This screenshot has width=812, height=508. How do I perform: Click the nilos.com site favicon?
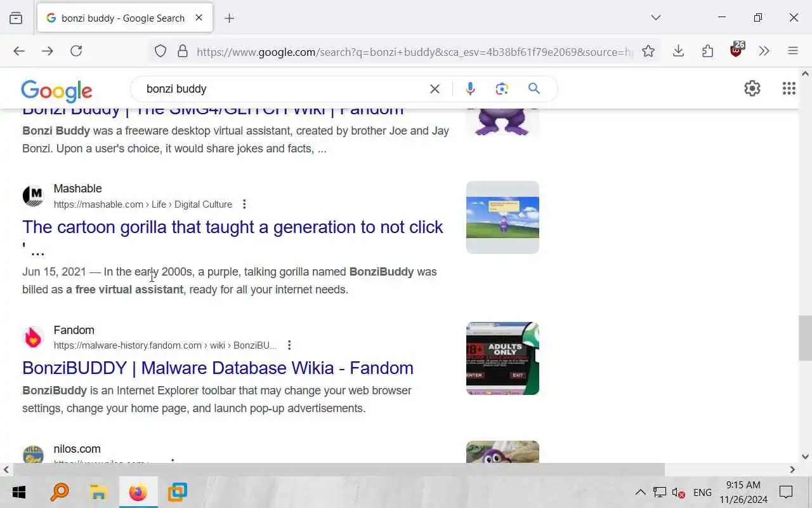point(33,455)
